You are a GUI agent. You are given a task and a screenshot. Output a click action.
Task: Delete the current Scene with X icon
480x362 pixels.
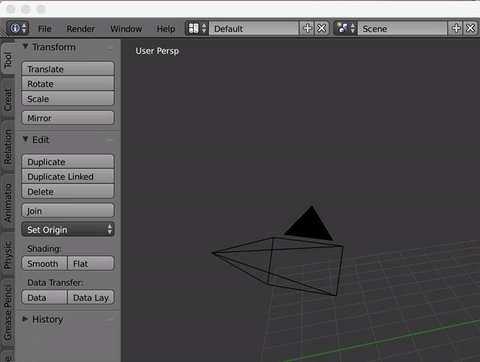470,28
